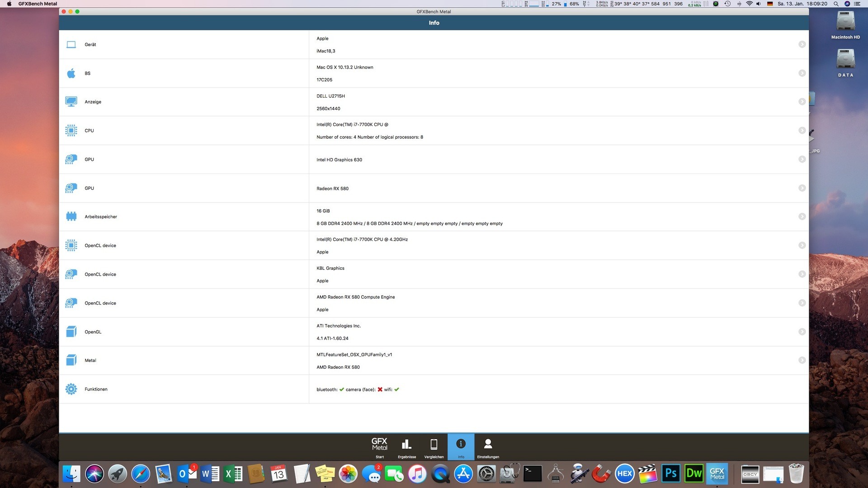The height and width of the screenshot is (488, 868).
Task: Expand the CPU row chevron
Action: (x=802, y=131)
